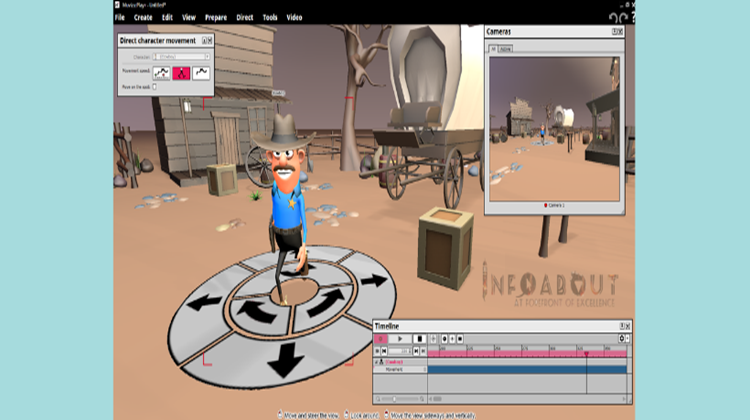Screen dimensions: 750x420
Task: Click the timeline split marker icon
Action: pos(433,339)
